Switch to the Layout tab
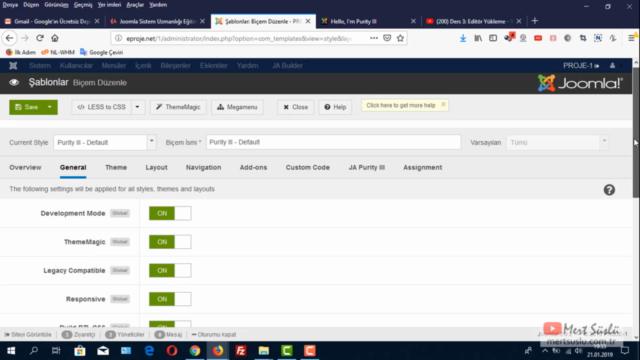The image size is (640, 360). (x=156, y=167)
